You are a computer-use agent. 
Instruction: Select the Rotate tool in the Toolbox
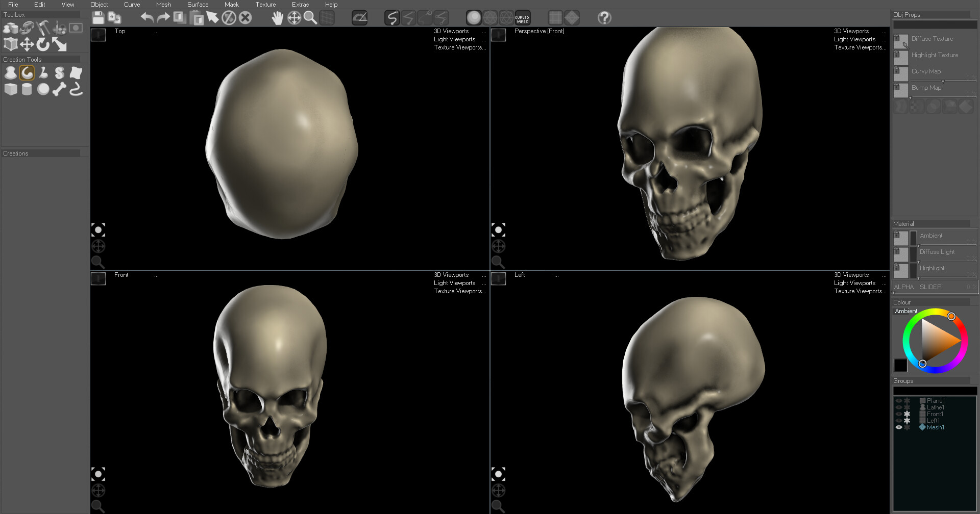click(43, 44)
